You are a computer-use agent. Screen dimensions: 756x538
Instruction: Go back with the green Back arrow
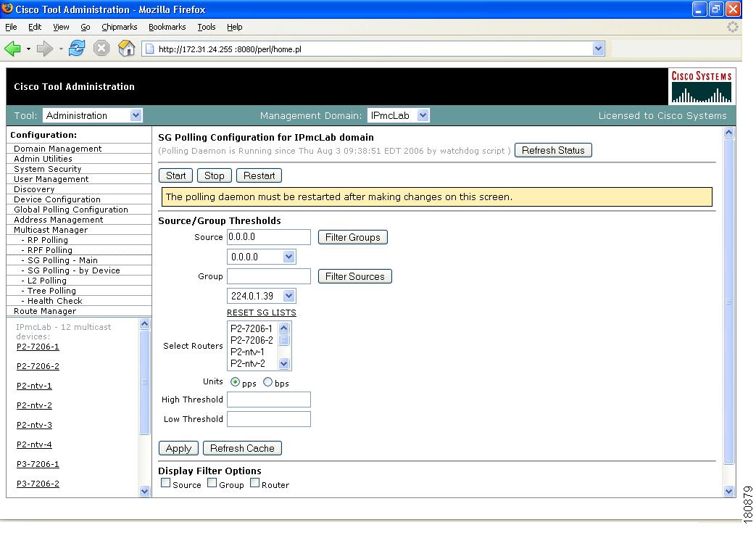pyautogui.click(x=12, y=49)
